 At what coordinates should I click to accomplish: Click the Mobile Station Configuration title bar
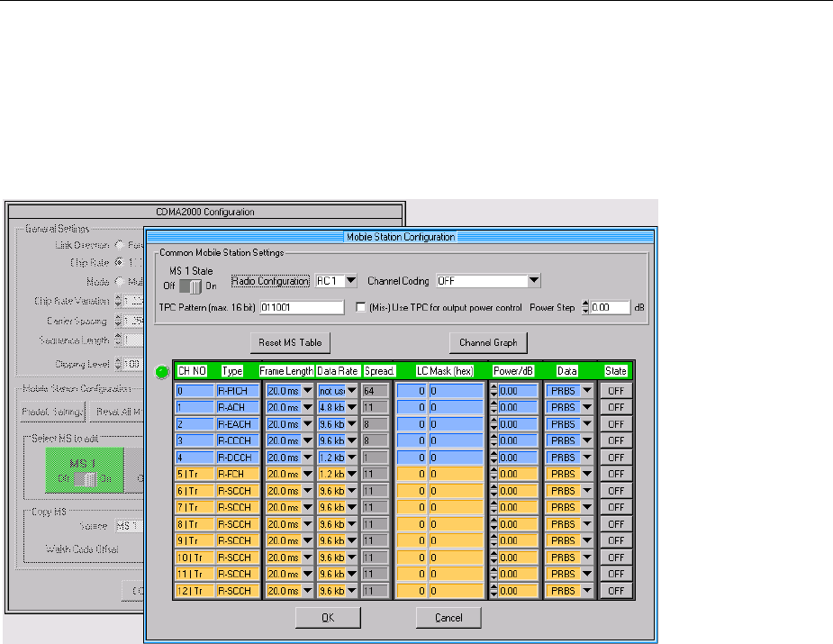click(x=401, y=237)
